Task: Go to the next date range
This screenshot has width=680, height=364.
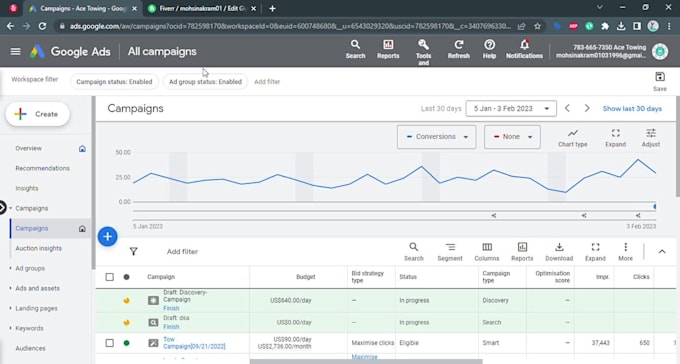Action: coord(587,108)
